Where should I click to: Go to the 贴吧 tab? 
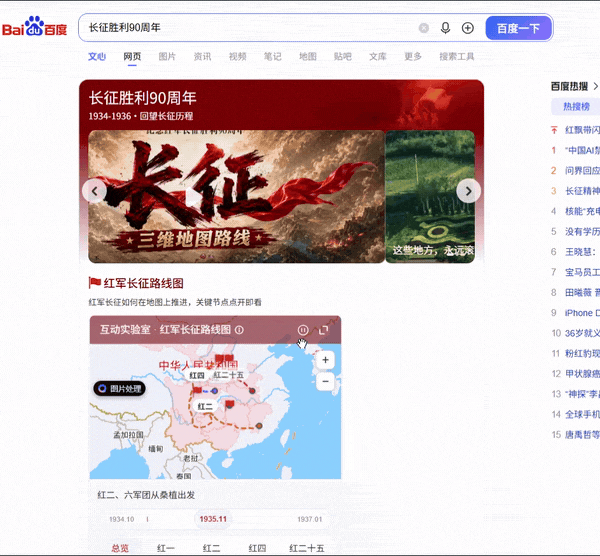[x=343, y=57]
